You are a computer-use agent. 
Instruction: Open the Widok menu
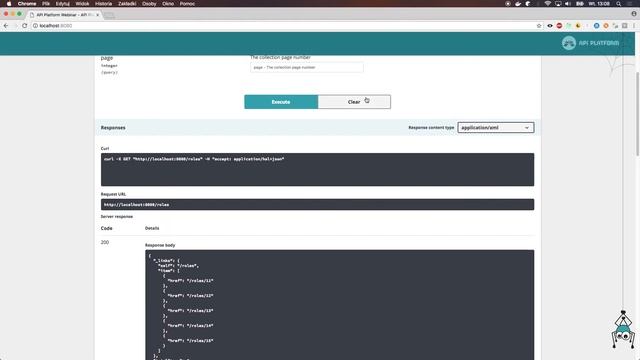(82, 4)
